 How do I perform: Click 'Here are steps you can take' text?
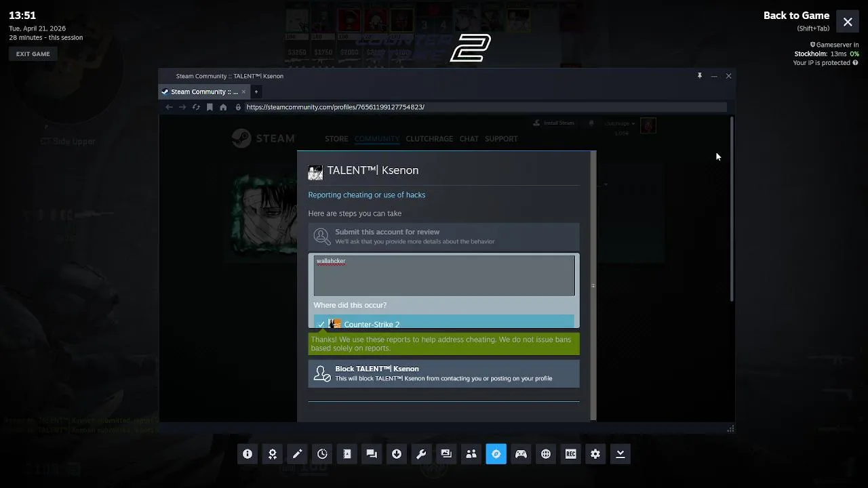coord(355,213)
